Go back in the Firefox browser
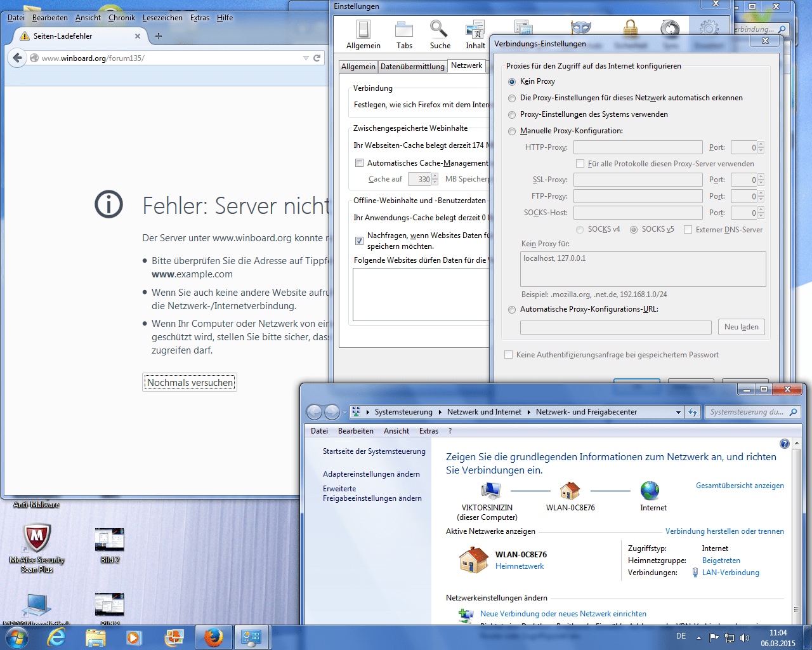This screenshot has height=650, width=812. click(17, 58)
